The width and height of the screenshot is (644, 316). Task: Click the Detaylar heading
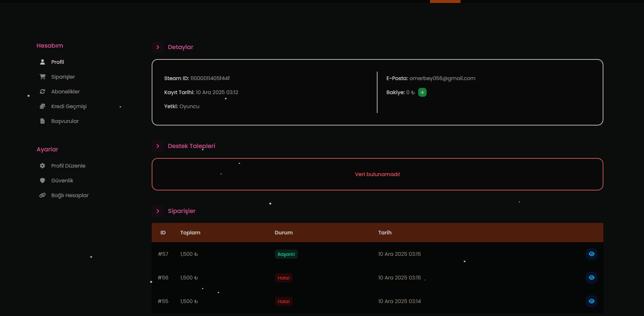coord(180,47)
